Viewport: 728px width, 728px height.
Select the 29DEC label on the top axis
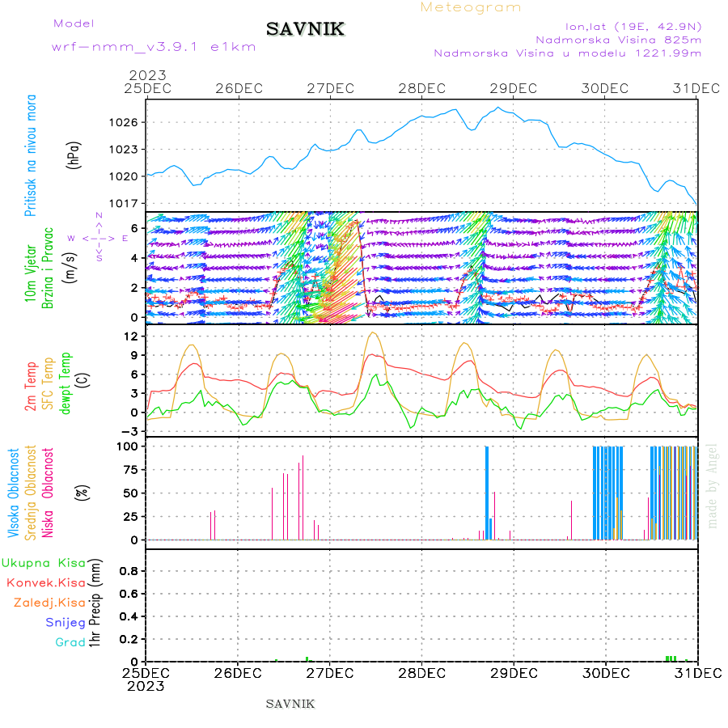pos(514,89)
